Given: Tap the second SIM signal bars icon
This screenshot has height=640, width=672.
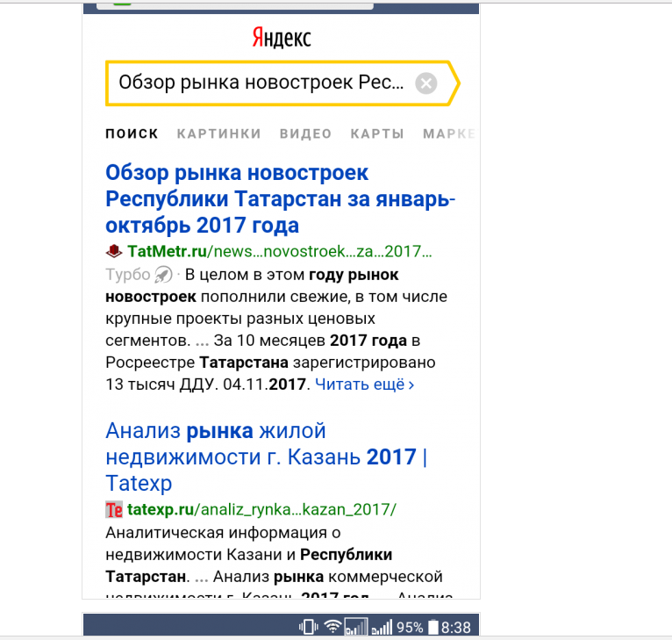Looking at the screenshot, I should click(382, 627).
